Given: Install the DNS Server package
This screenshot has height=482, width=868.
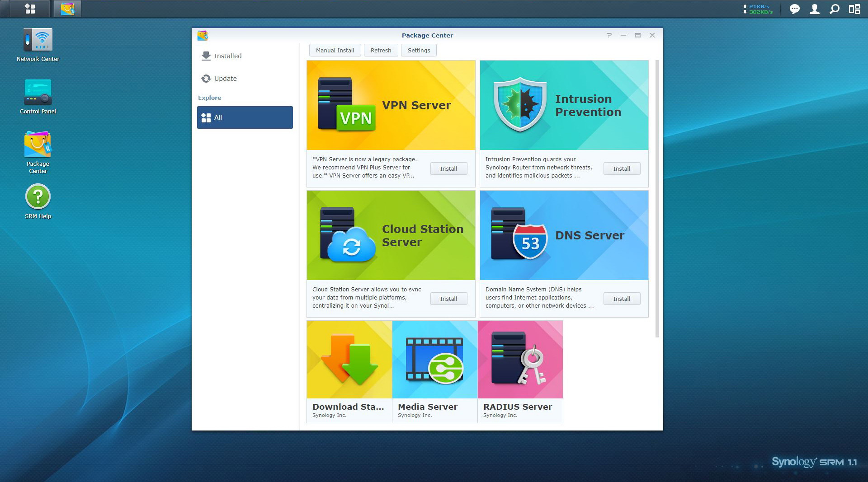Looking at the screenshot, I should tap(622, 299).
